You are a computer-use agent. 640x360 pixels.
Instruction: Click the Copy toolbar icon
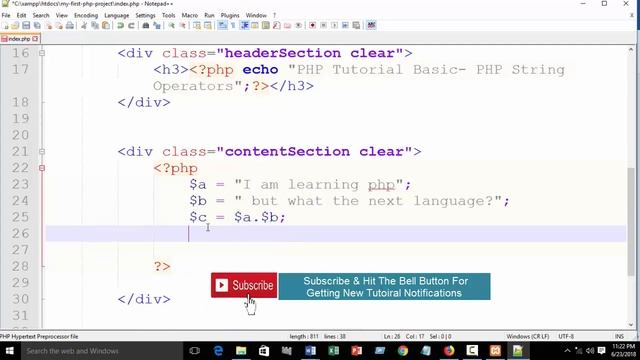pos(95,25)
